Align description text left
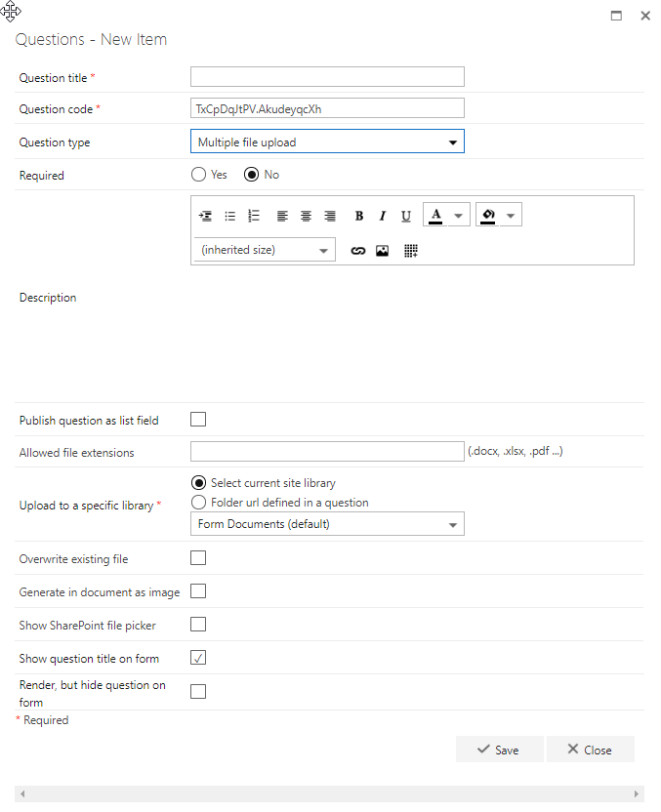The image size is (661, 812). pyautogui.click(x=282, y=216)
